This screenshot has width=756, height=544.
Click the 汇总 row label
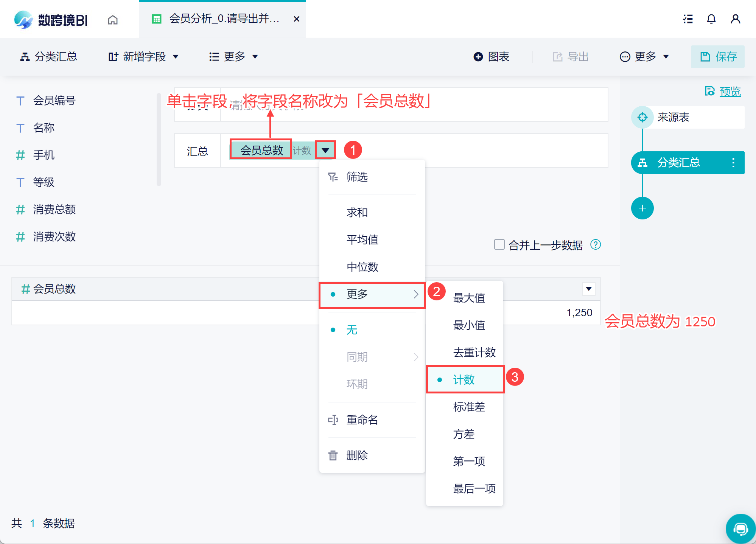[x=197, y=151]
